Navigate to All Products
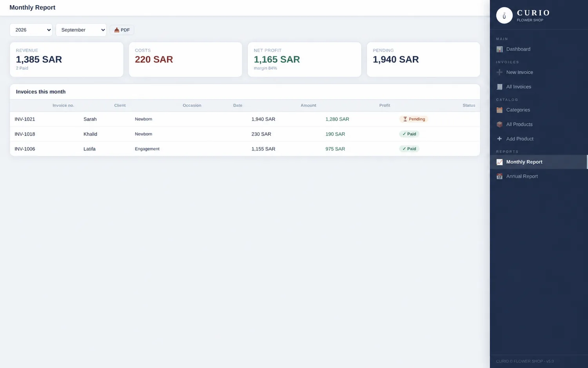Image resolution: width=588 pixels, height=368 pixels. click(539, 124)
